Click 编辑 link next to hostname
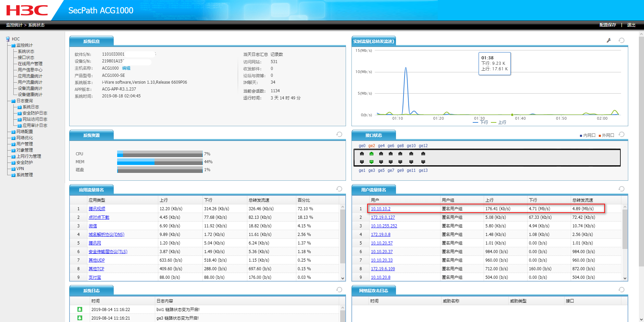This screenshot has width=644, height=322. (x=126, y=68)
